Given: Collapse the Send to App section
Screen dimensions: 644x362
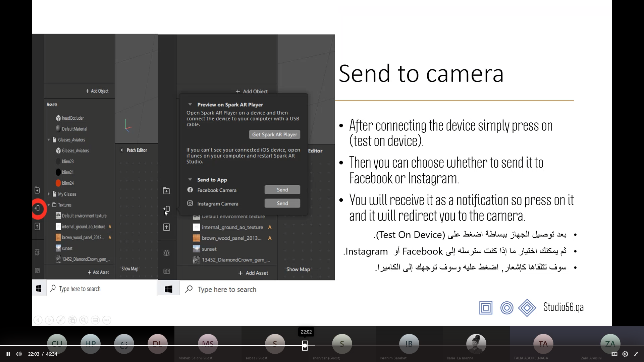Looking at the screenshot, I should pyautogui.click(x=190, y=179).
